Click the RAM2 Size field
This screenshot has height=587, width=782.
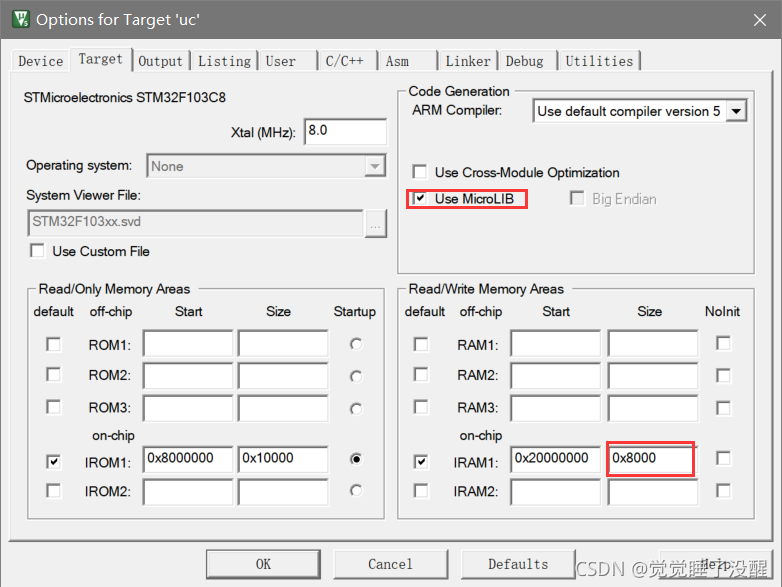(x=653, y=376)
